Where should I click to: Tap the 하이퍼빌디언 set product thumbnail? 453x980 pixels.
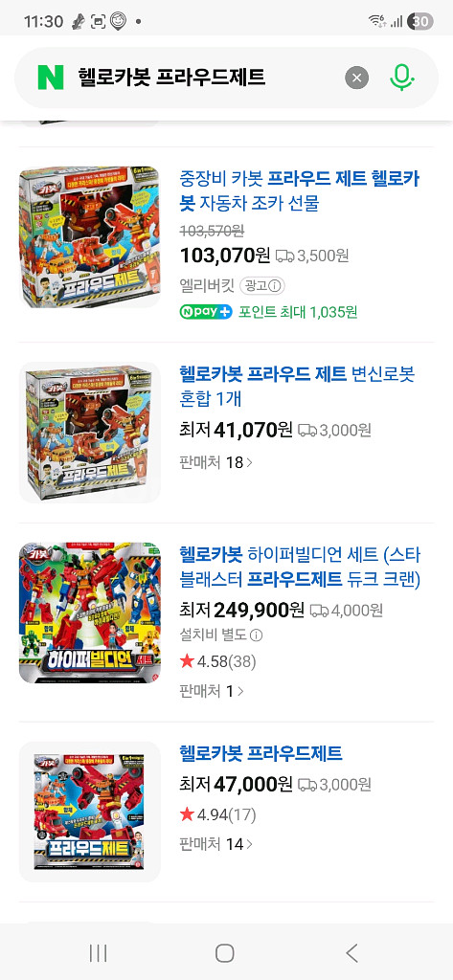point(90,612)
